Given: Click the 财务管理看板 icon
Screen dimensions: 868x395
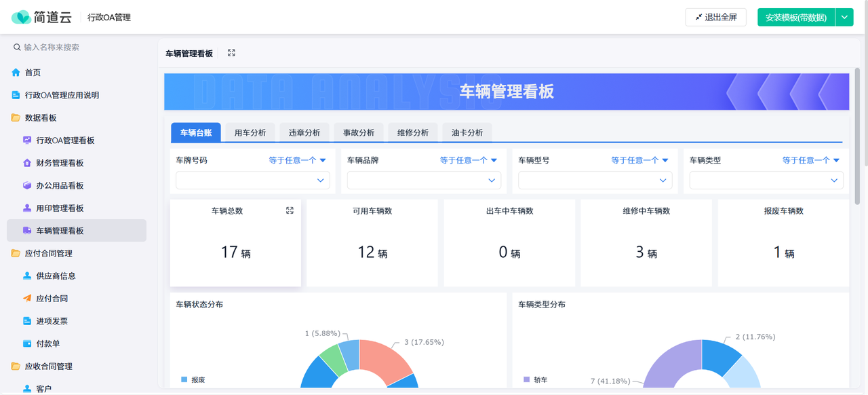Looking at the screenshot, I should point(27,163).
